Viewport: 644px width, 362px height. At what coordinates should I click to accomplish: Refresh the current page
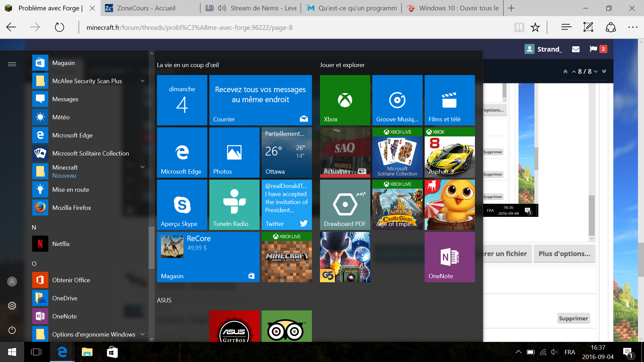click(x=59, y=27)
